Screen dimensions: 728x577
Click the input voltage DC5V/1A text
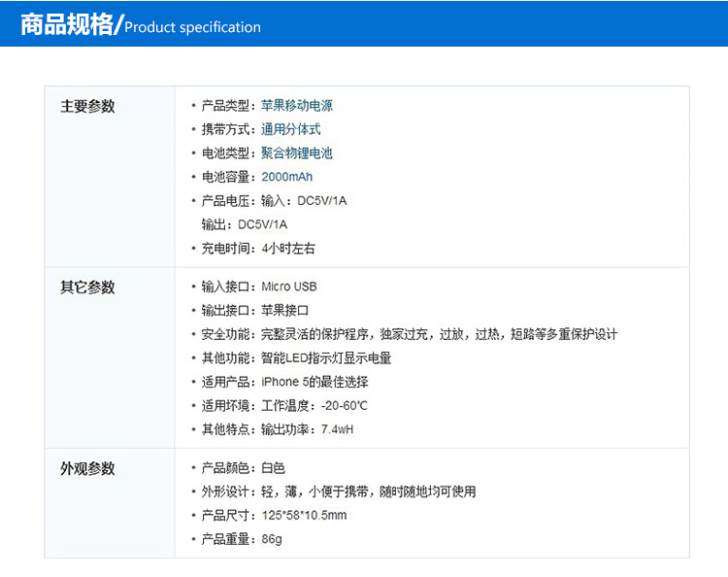[x=321, y=201]
